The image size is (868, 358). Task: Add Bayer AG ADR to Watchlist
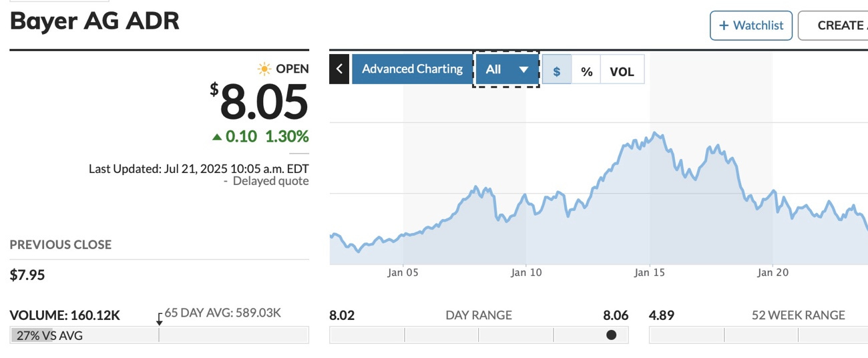(751, 25)
